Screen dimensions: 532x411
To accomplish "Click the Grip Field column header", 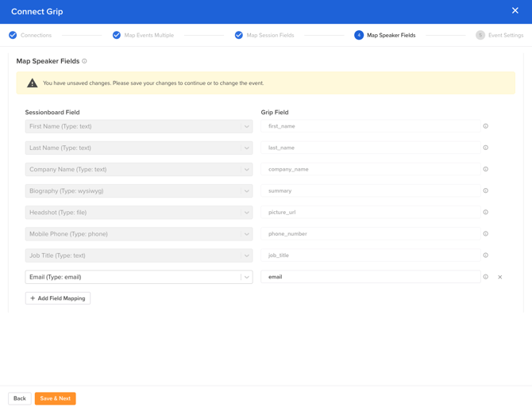I will click(x=275, y=112).
